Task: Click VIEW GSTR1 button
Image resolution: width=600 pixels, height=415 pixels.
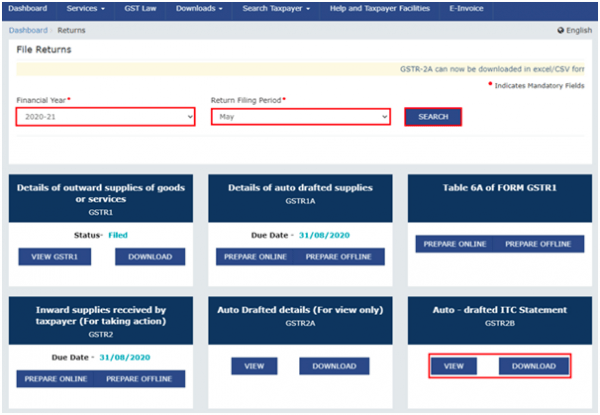Action: coord(55,257)
